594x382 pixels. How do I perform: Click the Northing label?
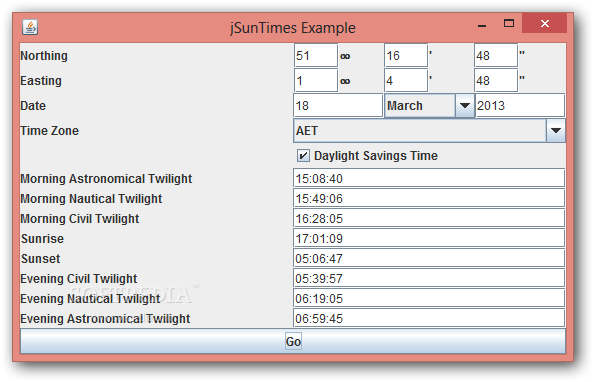pyautogui.click(x=44, y=56)
